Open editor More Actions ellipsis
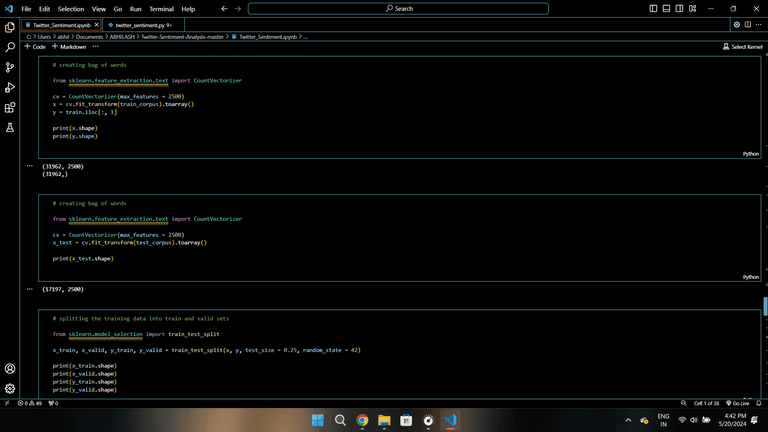 tap(759, 24)
